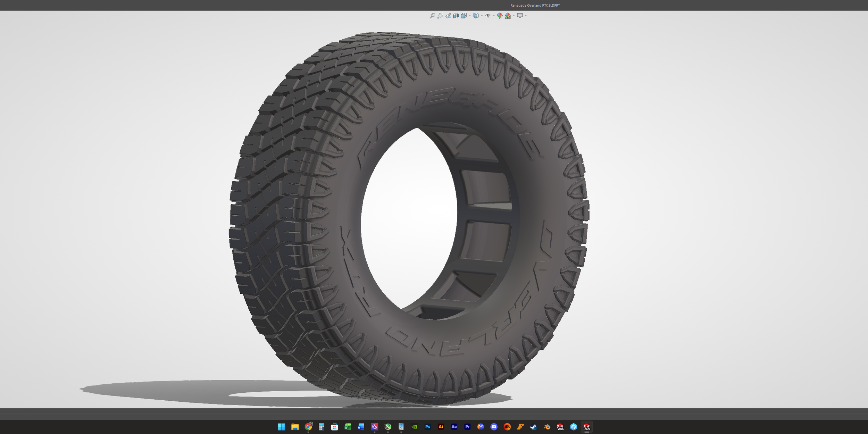Click the View Settings monitor icon
The image size is (868, 434).
point(520,16)
